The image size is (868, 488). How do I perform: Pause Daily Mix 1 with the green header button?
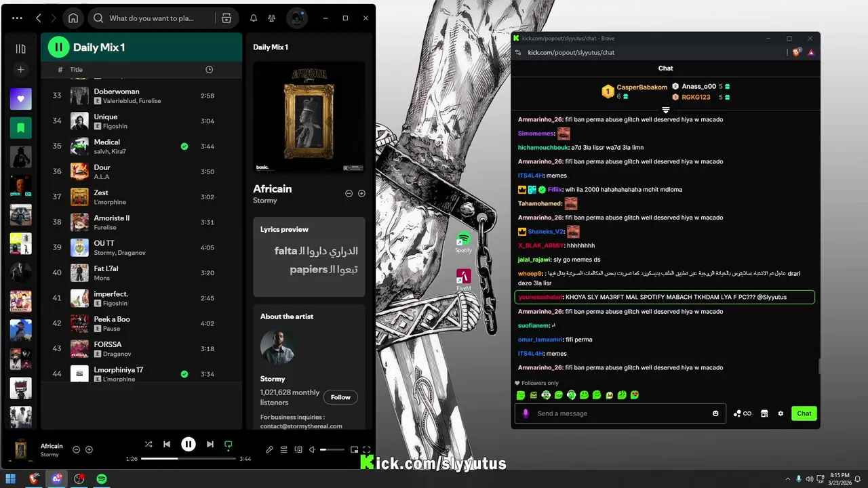tap(58, 47)
